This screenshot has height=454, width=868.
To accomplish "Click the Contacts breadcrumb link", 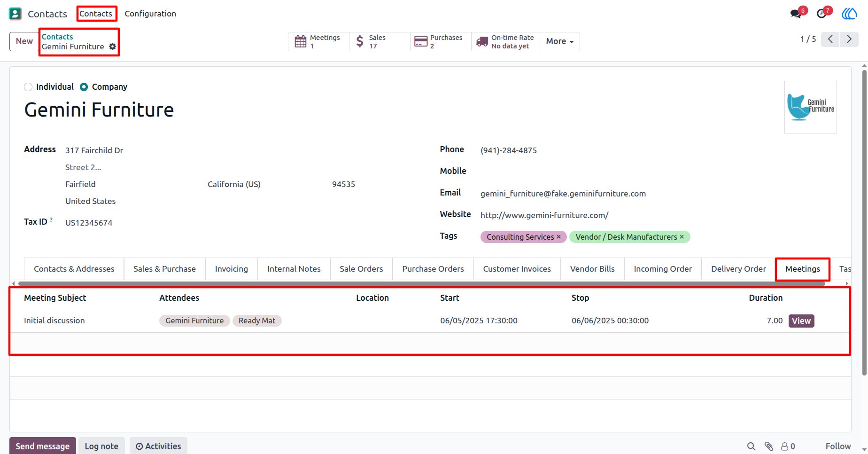I will pos(57,37).
